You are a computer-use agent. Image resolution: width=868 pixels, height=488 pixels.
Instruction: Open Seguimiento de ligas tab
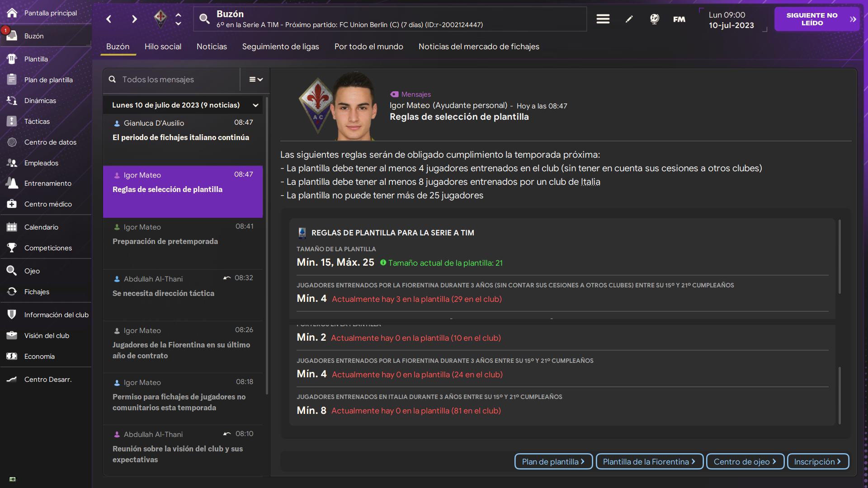point(280,47)
